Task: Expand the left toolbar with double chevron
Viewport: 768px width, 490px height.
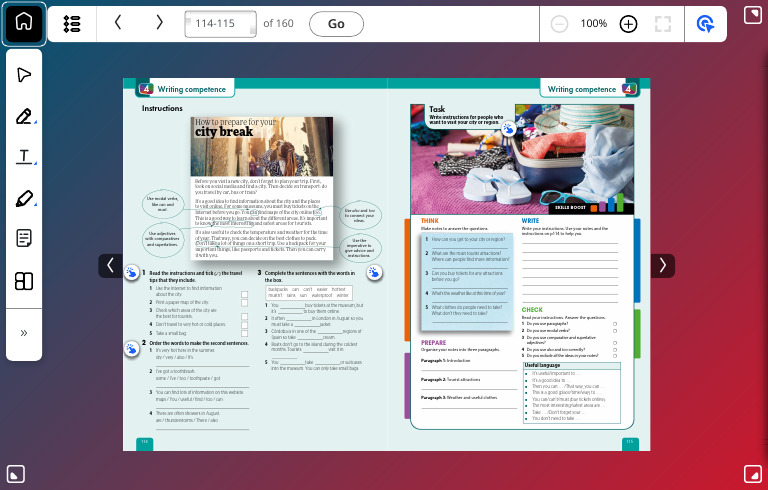Action: pyautogui.click(x=24, y=333)
